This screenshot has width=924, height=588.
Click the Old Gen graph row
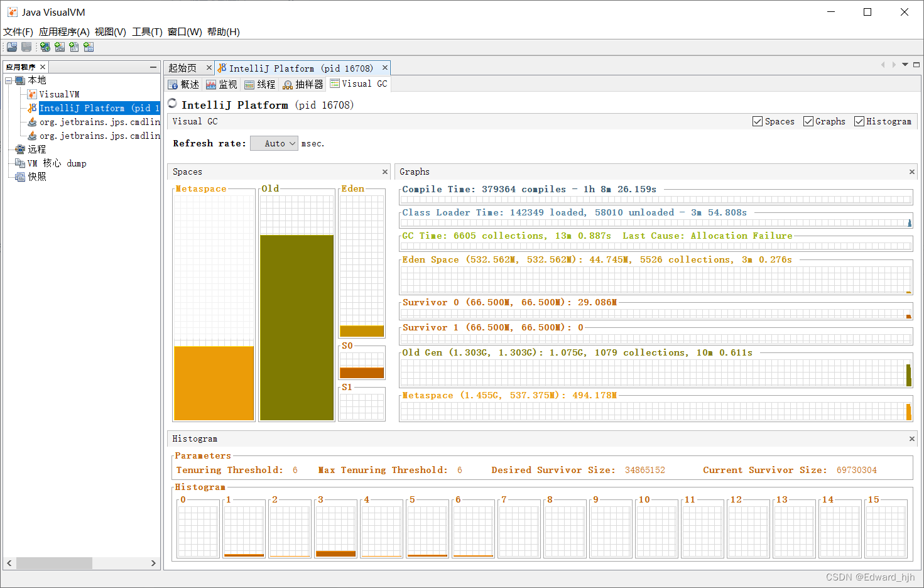click(x=656, y=371)
